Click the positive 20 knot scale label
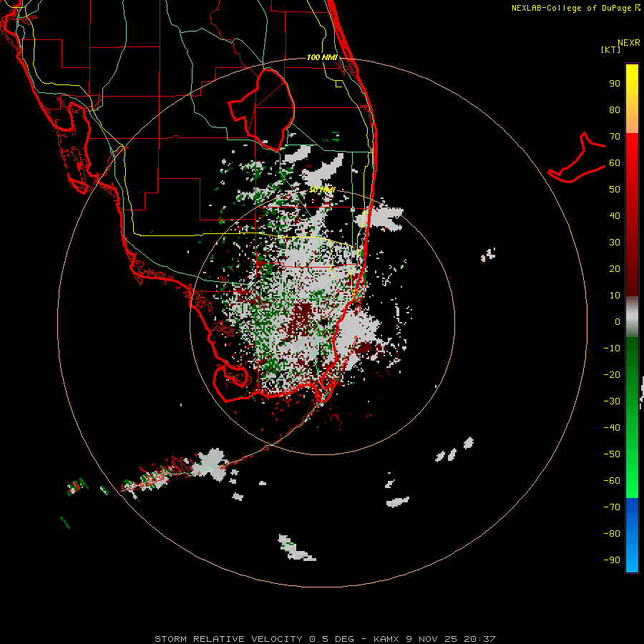Image resolution: width=644 pixels, height=644 pixels. (615, 269)
